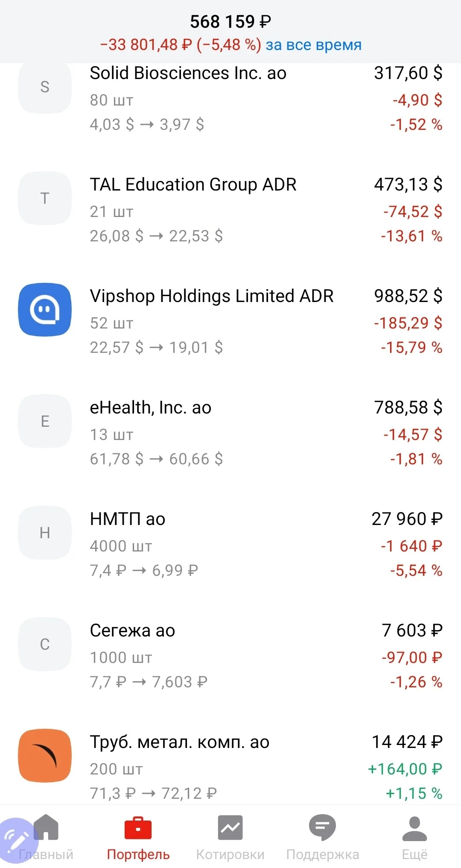Switch to the Котировки tab label
This screenshot has width=461, height=868.
pos(230,854)
